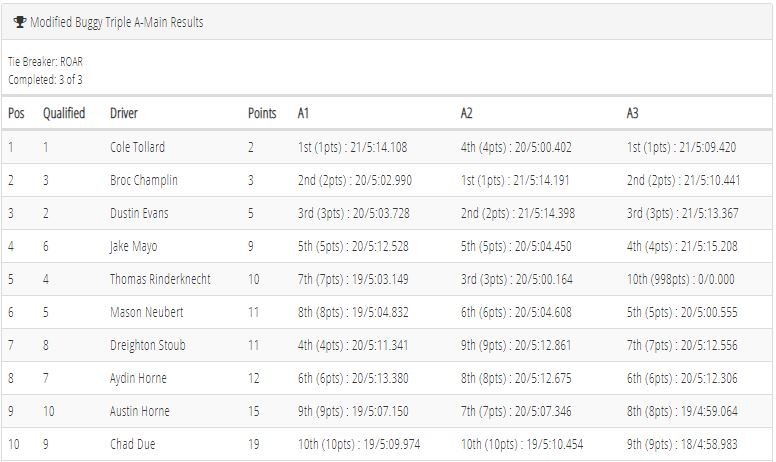
Task: Click the Tie Breaker: ROAR text
Action: pyautogui.click(x=45, y=62)
